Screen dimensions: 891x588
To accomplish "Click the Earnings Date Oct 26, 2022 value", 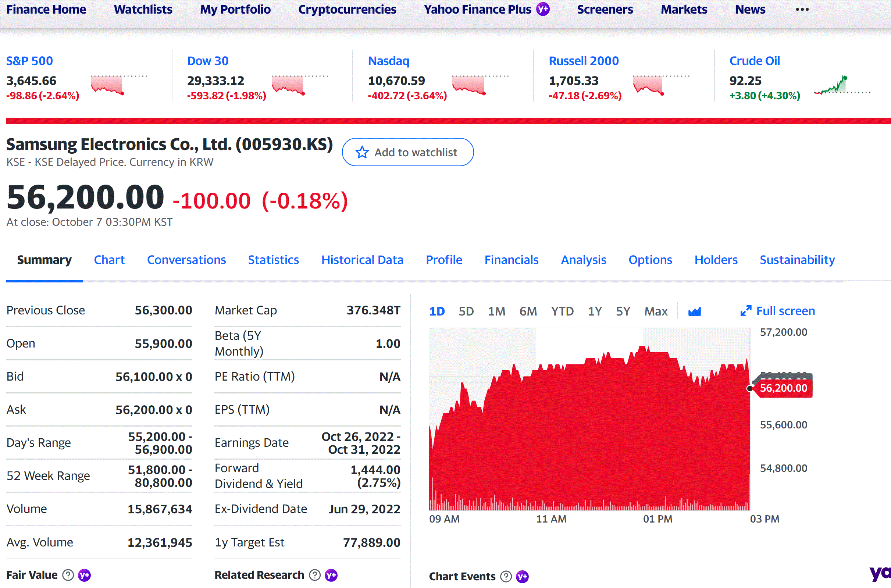I will coord(361,443).
